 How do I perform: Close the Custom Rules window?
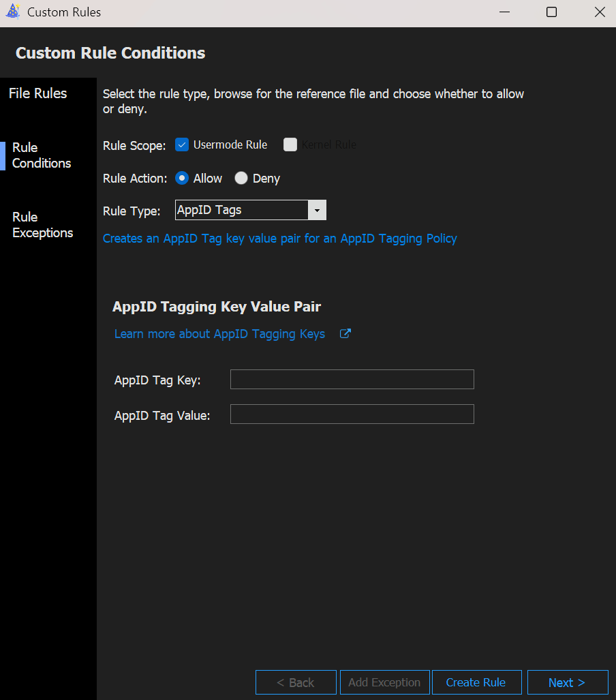[599, 12]
